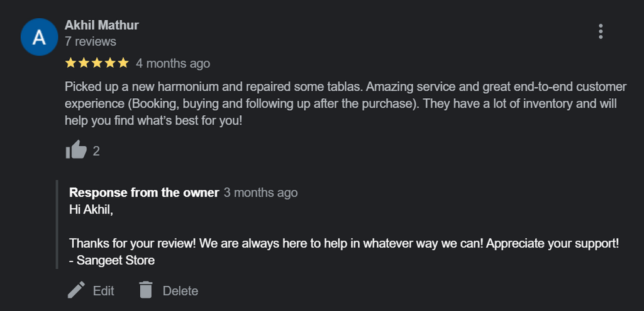
Task: Click the third yellow rating star
Action: click(x=97, y=63)
